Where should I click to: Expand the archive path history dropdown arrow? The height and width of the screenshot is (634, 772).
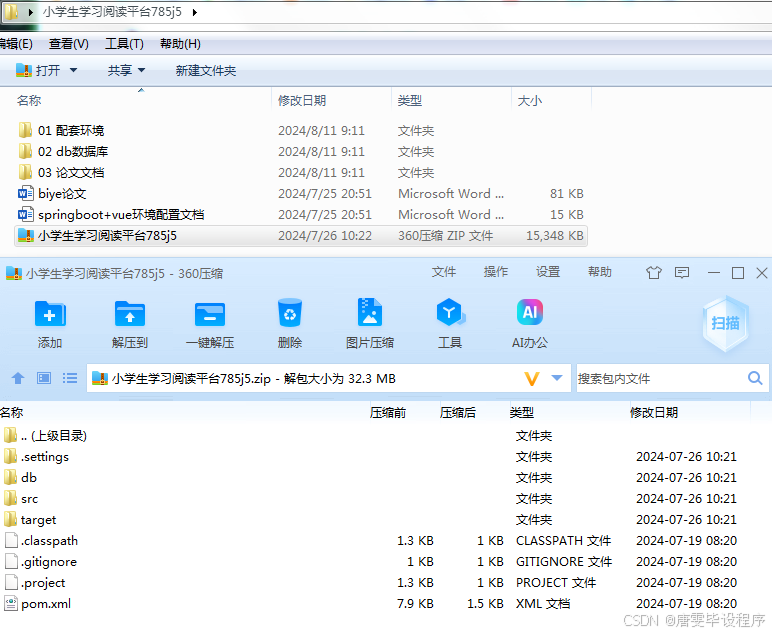pos(557,378)
